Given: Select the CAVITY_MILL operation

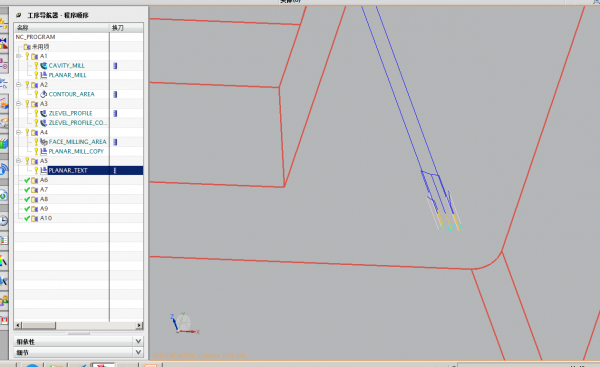Looking at the screenshot, I should [x=67, y=65].
